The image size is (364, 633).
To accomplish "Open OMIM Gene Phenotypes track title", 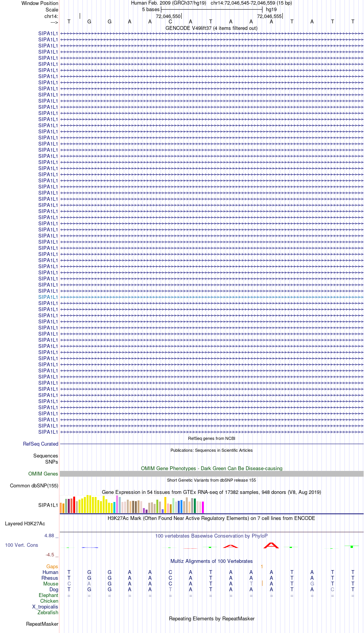I will pyautogui.click(x=212, y=468).
